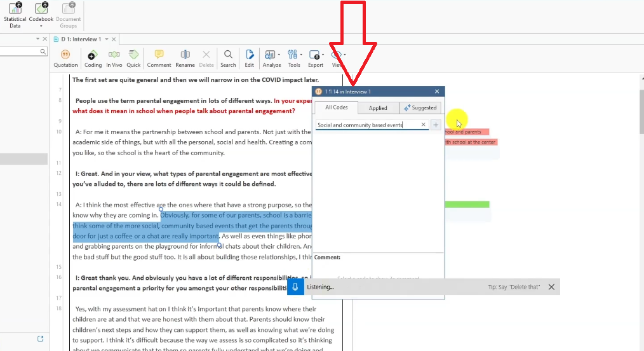Click the Quotation toolbar icon

pos(65,58)
